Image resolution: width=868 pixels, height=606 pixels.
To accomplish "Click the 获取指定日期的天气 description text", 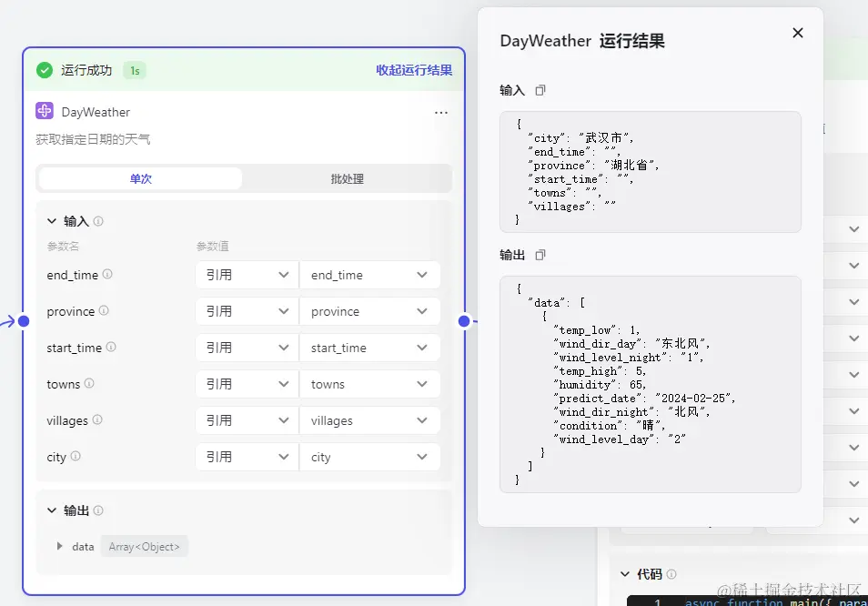I will coord(93,139).
